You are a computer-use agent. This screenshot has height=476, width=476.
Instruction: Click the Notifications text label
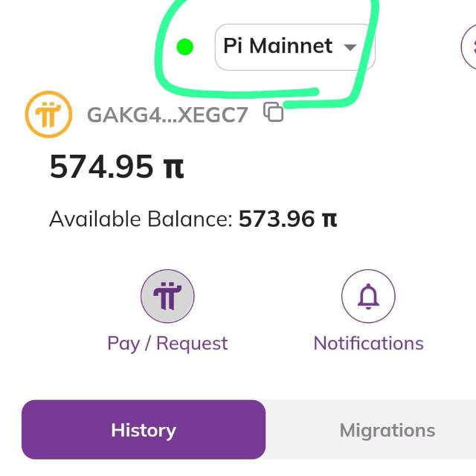[x=369, y=344]
